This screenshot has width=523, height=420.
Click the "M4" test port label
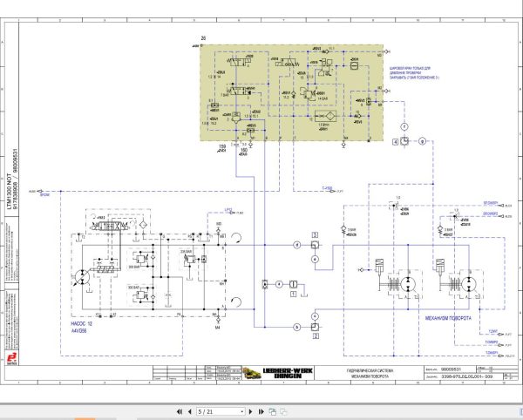217,328
